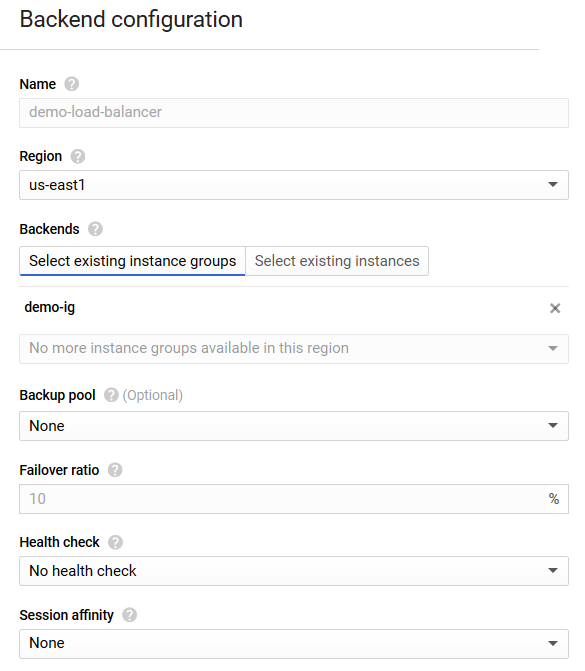Click the instance groups availability dropdown
Image resolution: width=585 pixels, height=671 pixels.
(x=294, y=349)
